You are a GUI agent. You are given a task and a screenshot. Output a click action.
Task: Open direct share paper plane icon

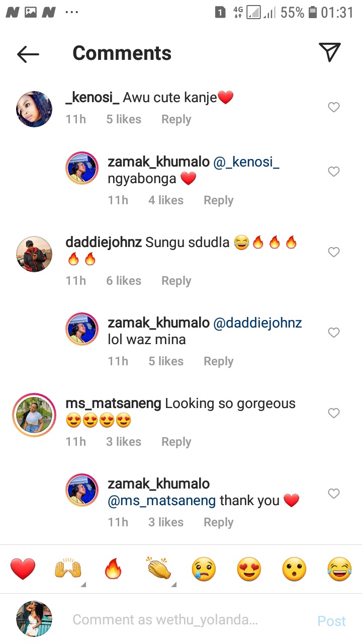(330, 52)
